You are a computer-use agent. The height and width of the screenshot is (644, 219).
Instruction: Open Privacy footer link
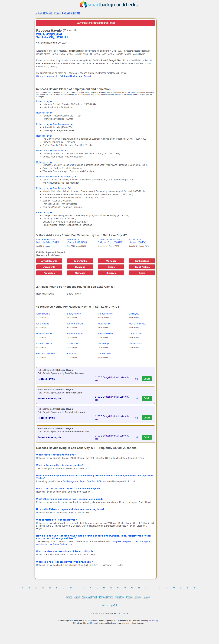click(137, 597)
